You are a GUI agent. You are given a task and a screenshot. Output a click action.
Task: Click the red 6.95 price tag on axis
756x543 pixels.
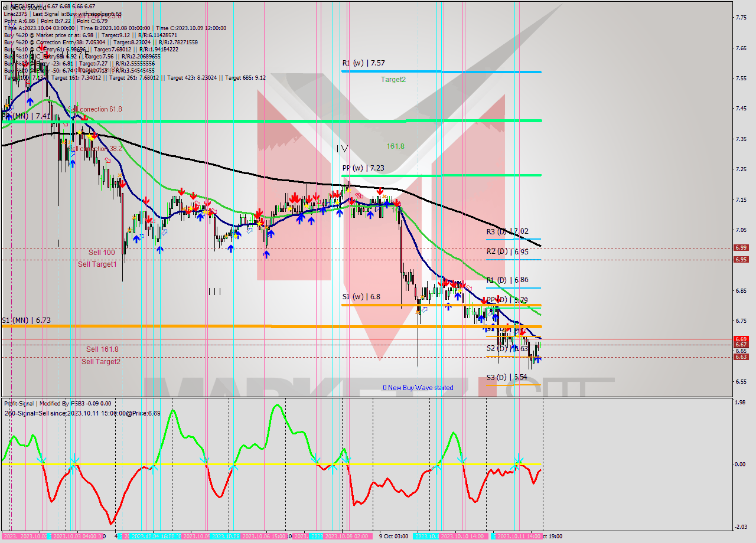tap(741, 259)
